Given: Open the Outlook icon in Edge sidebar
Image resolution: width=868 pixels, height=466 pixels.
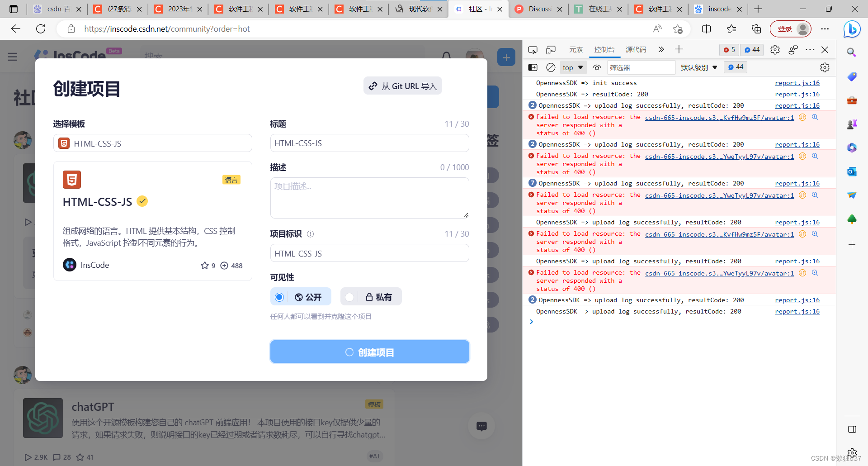Looking at the screenshot, I should pyautogui.click(x=852, y=171).
